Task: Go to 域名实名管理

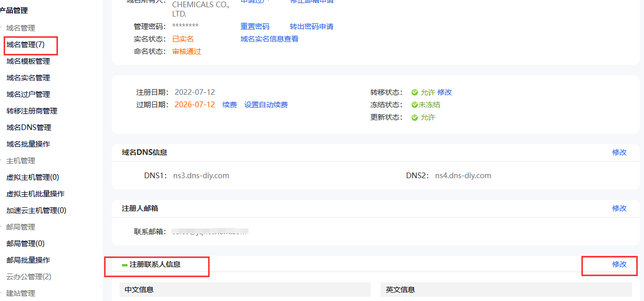Action: (28, 78)
